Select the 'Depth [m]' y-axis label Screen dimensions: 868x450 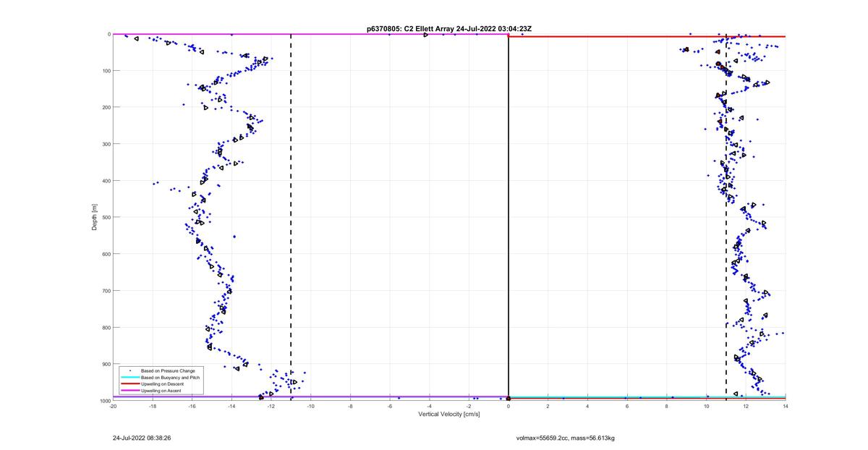(95, 217)
